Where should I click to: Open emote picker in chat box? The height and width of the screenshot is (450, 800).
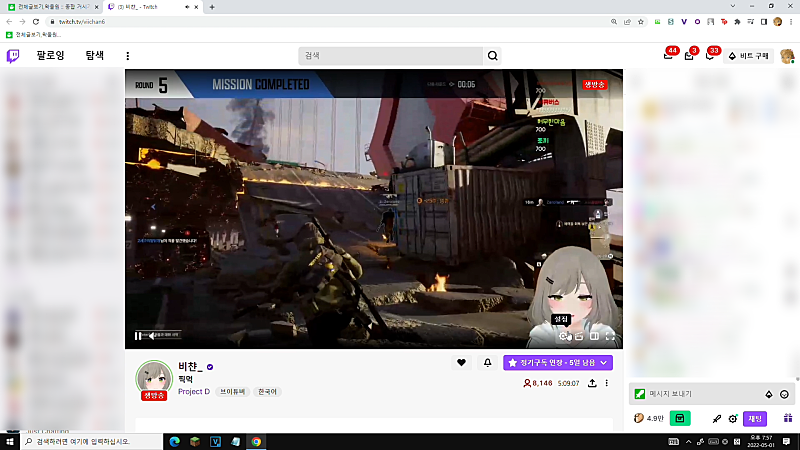coord(784,394)
